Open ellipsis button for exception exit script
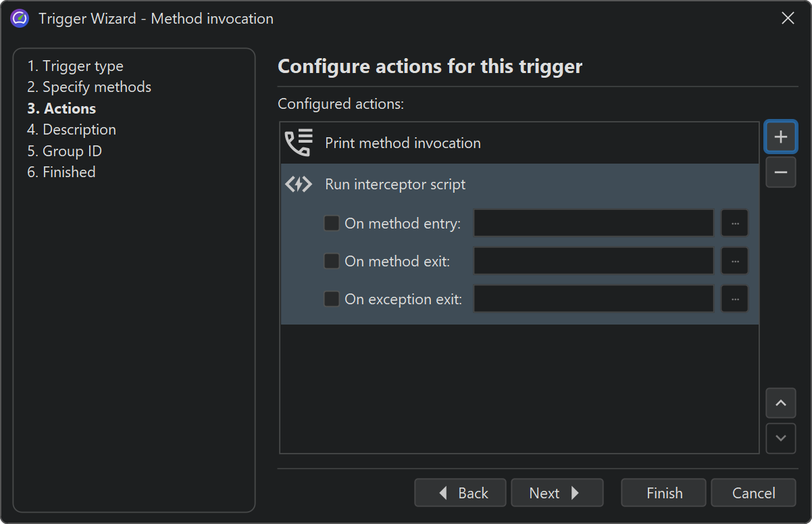The width and height of the screenshot is (812, 524). coord(734,299)
